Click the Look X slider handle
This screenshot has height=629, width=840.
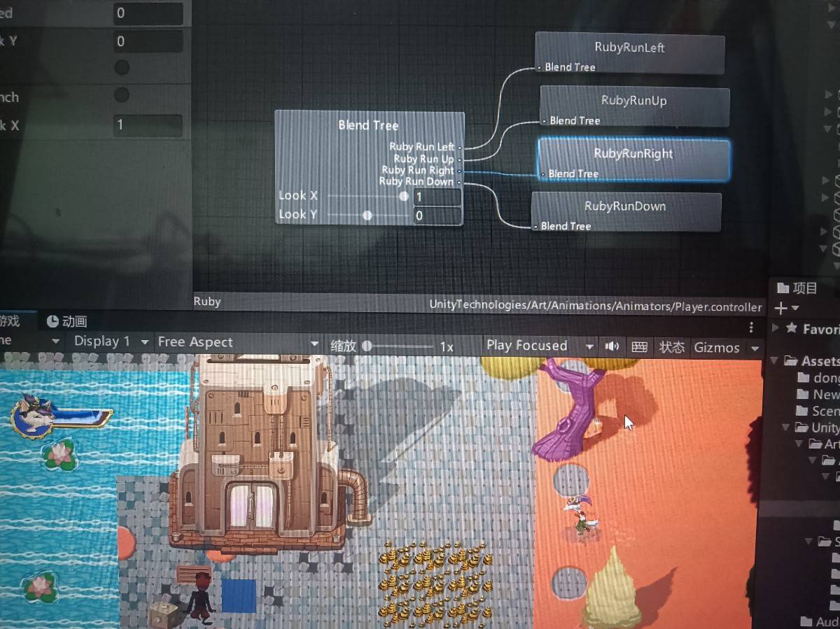pos(404,197)
